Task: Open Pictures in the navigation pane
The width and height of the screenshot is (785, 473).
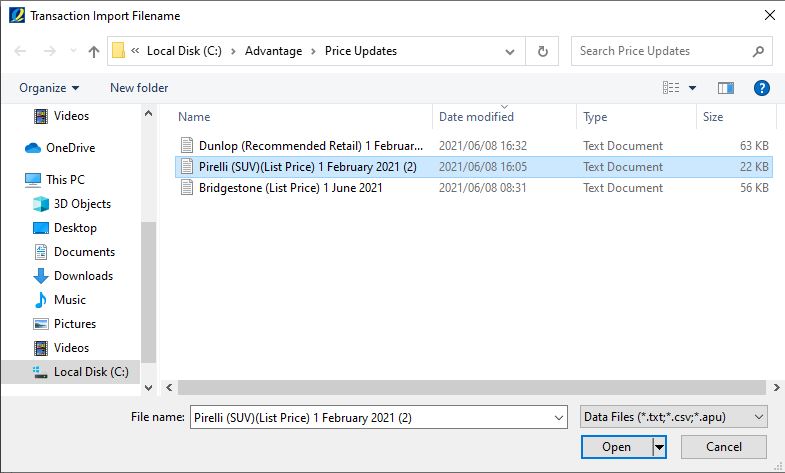Action: coord(75,324)
